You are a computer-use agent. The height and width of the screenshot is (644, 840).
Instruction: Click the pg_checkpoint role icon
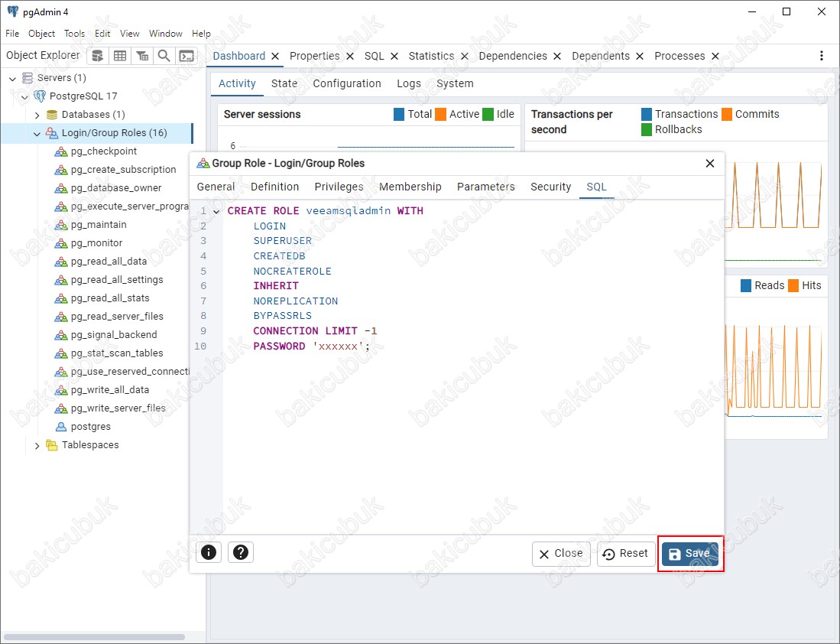pos(61,151)
